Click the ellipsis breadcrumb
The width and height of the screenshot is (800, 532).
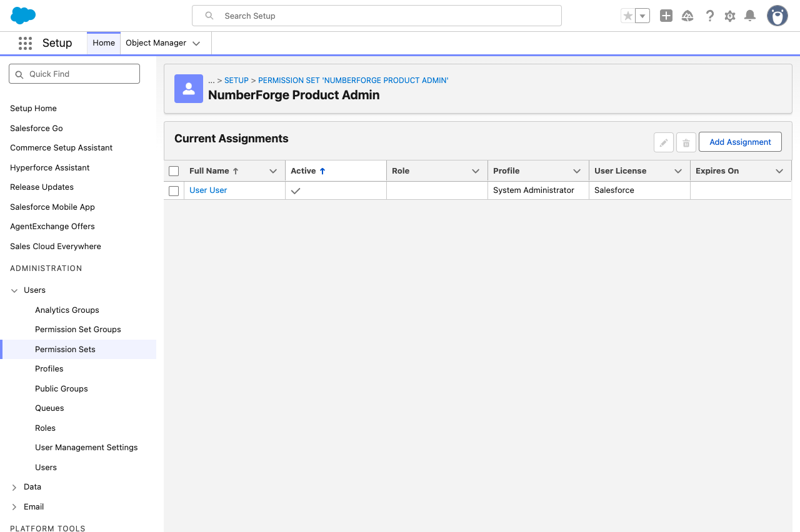pyautogui.click(x=211, y=81)
